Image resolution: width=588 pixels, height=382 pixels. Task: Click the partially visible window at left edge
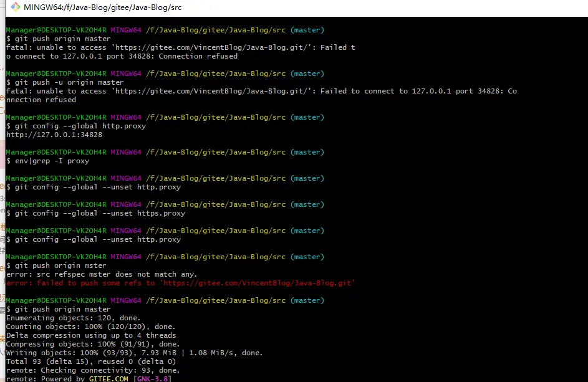[2, 187]
